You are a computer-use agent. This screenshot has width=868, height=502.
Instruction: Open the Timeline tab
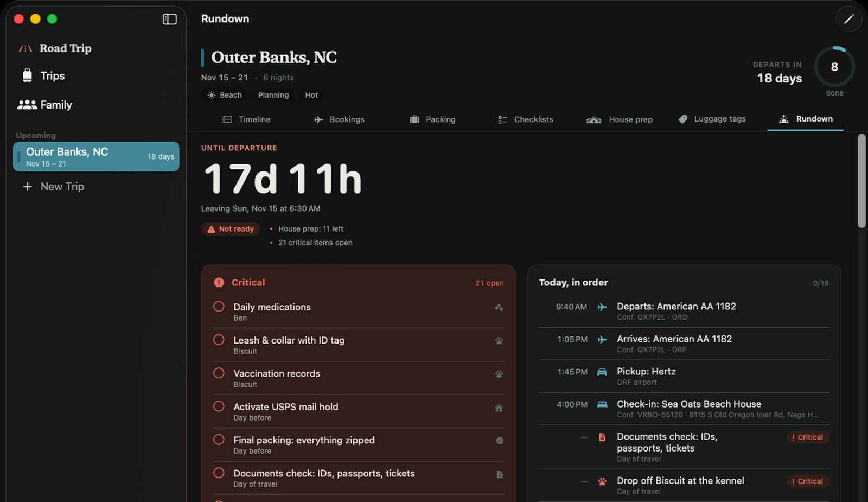coord(246,119)
